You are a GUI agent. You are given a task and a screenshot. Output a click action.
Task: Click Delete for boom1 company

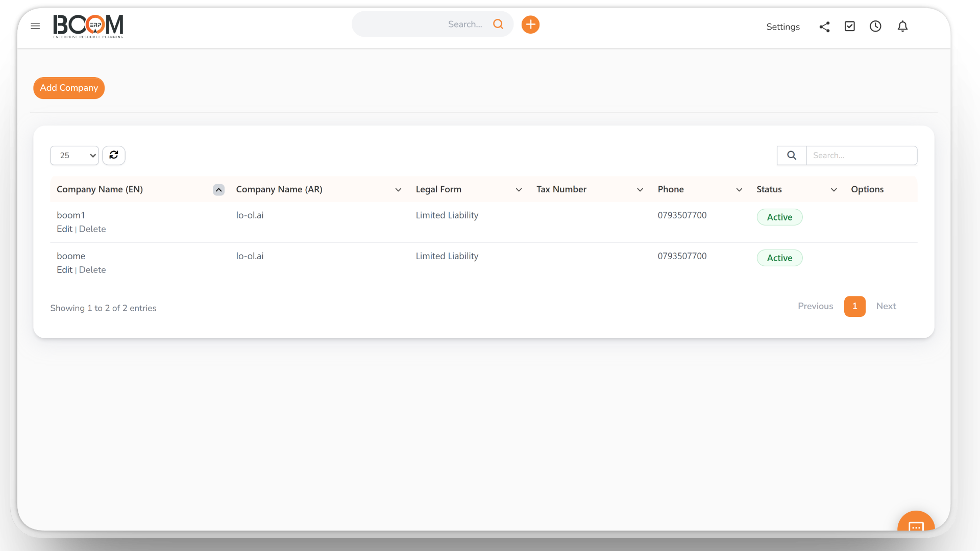(92, 229)
